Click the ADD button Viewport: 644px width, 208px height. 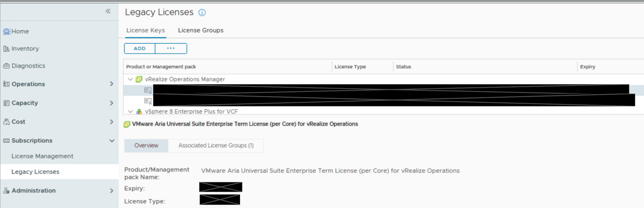pos(140,49)
